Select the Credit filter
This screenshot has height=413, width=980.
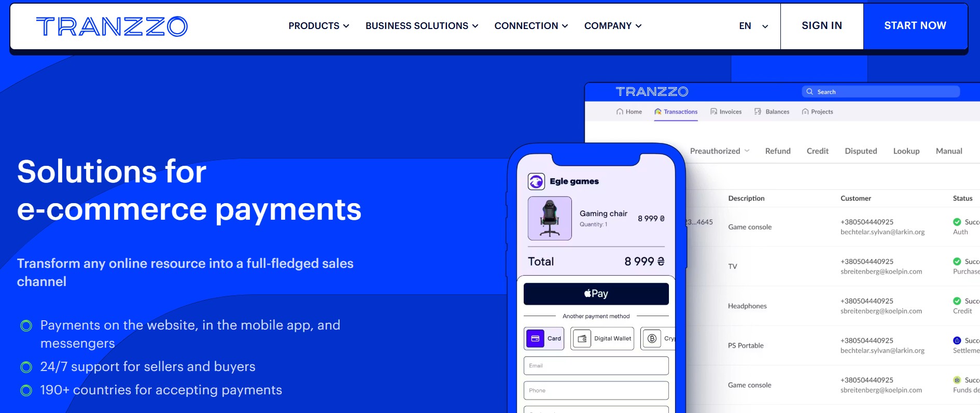[818, 151]
